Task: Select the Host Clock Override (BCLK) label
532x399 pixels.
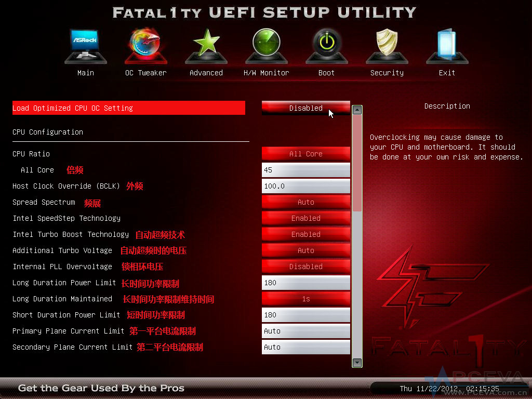Action: [66, 187]
